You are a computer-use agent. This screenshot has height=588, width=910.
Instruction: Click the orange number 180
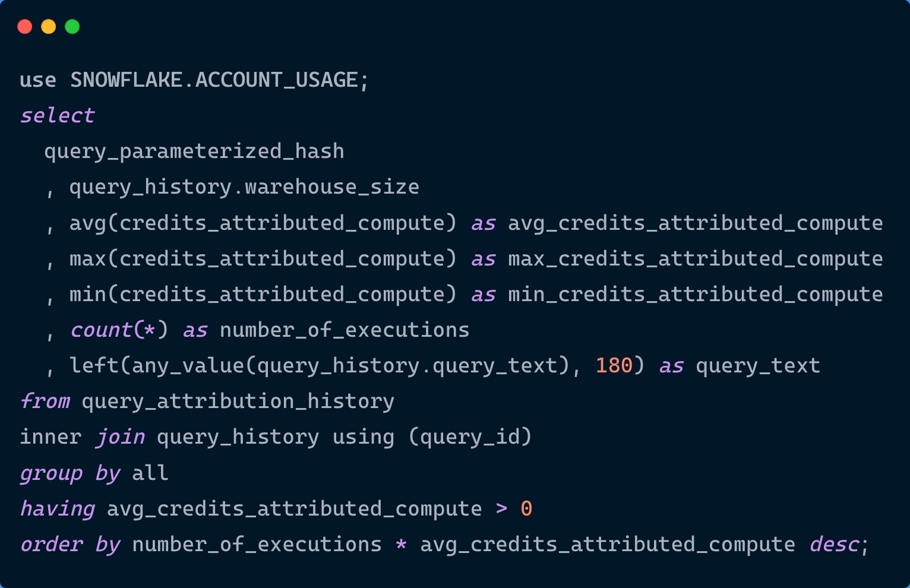tap(614, 365)
